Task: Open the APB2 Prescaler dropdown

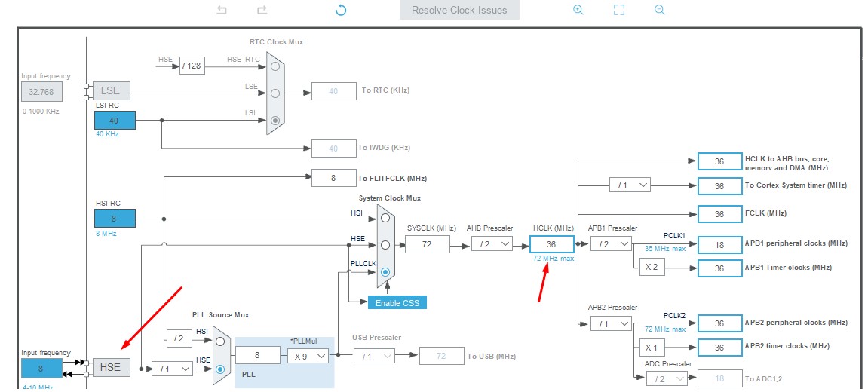Action: coord(611,323)
